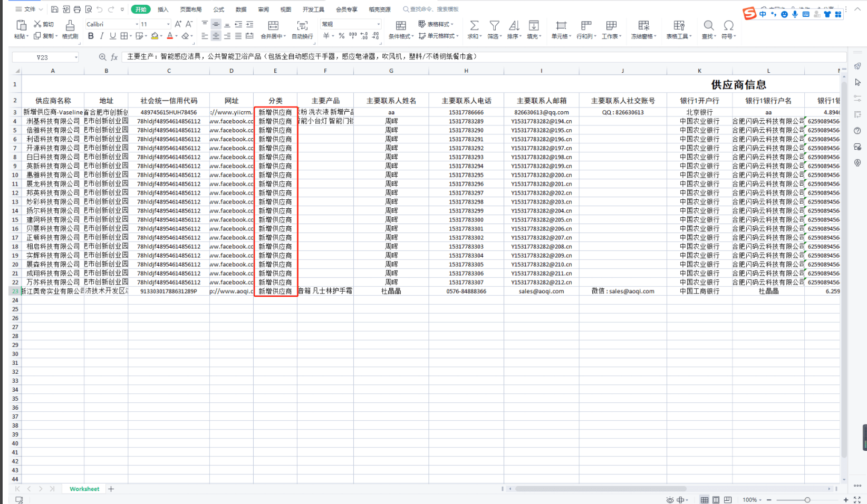
Task: Toggle auto wrap text (自动换行)
Action: coord(302,25)
